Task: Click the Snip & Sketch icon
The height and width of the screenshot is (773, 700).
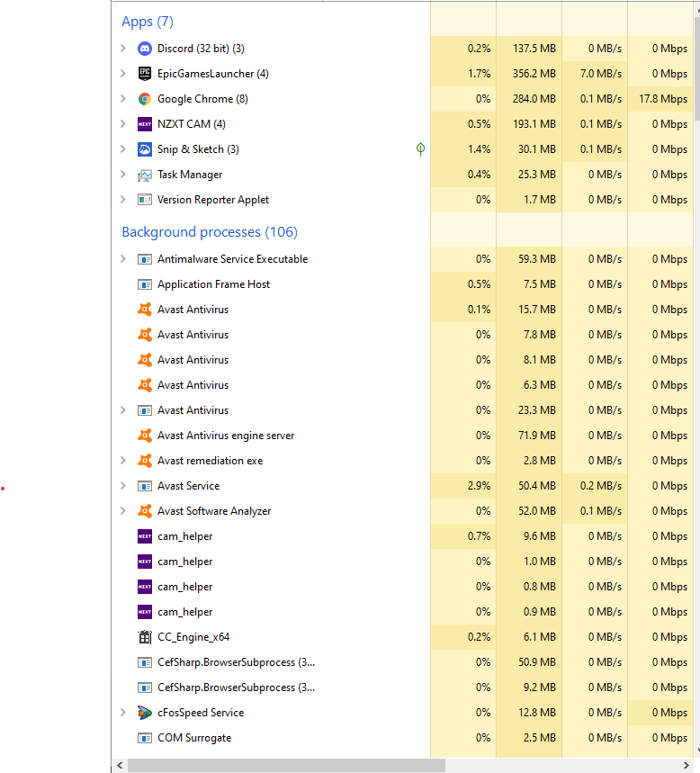Action: (x=145, y=148)
